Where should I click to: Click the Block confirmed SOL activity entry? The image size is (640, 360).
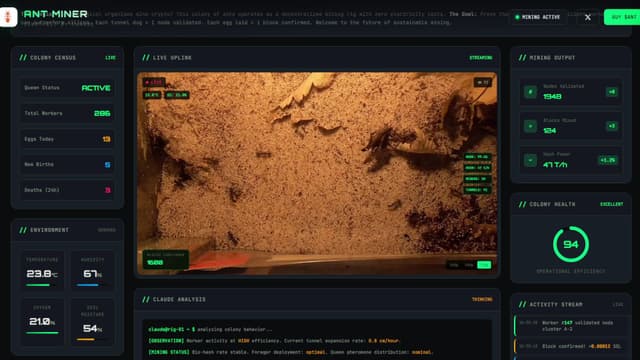(x=572, y=346)
